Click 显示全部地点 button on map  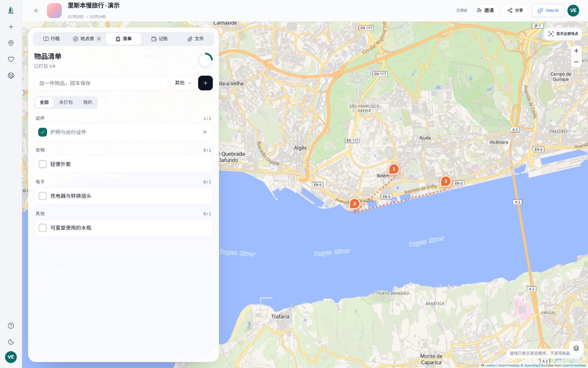pyautogui.click(x=563, y=34)
